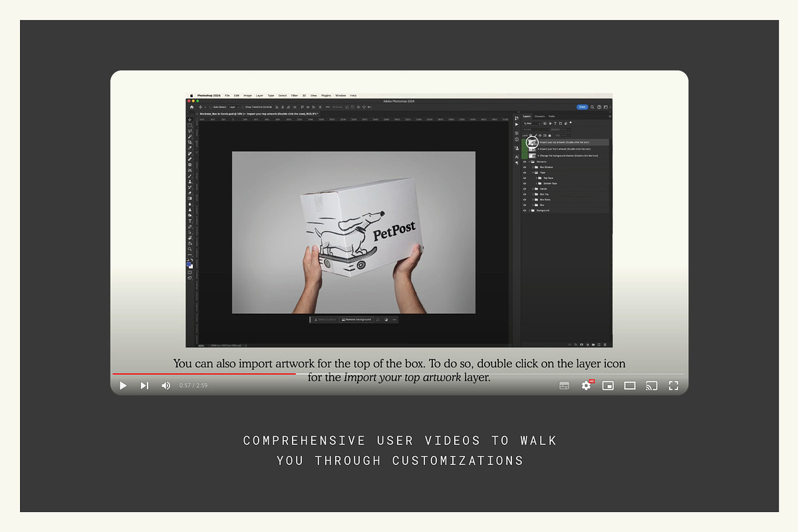Expand the Hands group
The width and height of the screenshot is (798, 532).
click(x=533, y=189)
